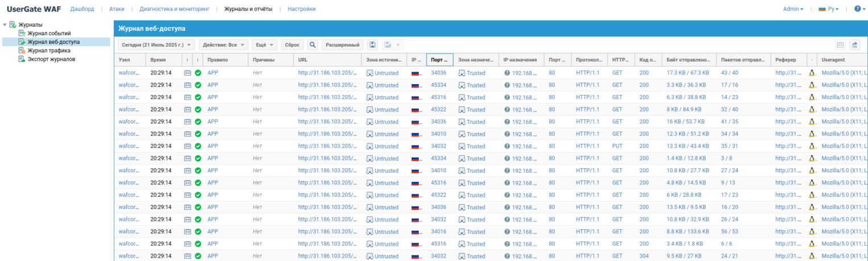Click the green check status in first row
Screen dimensions: 868x261
coord(198,73)
